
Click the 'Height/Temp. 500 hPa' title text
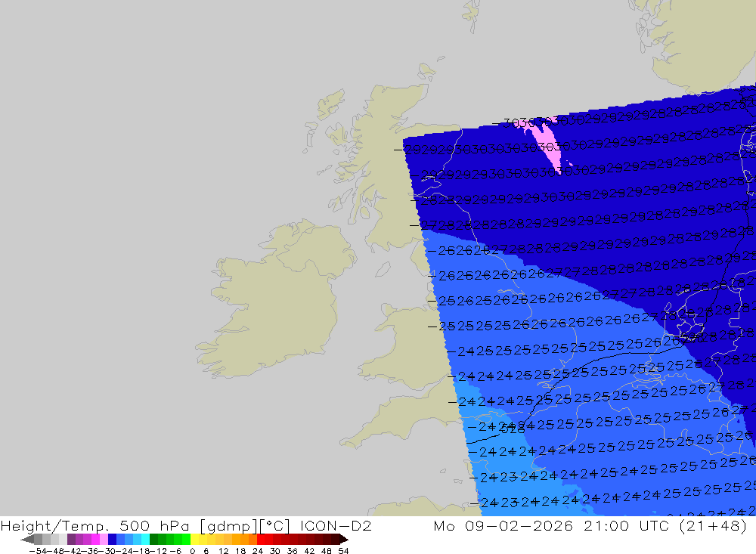(95, 525)
